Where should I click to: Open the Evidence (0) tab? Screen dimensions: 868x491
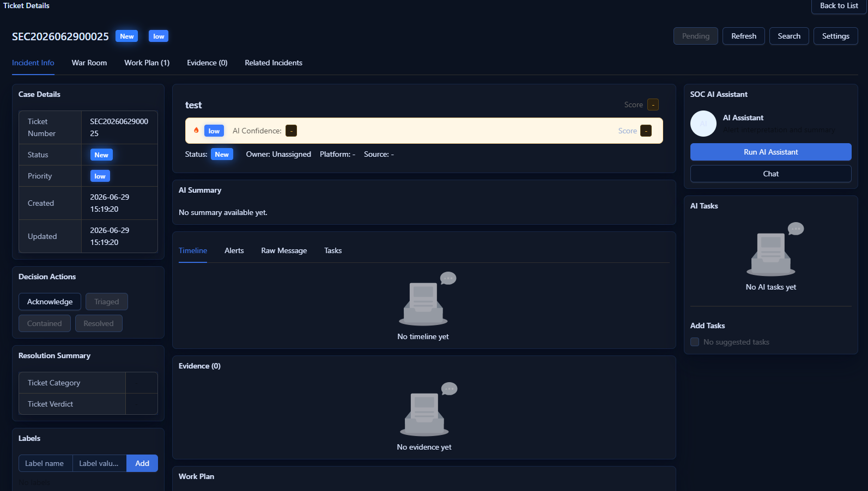click(x=207, y=63)
